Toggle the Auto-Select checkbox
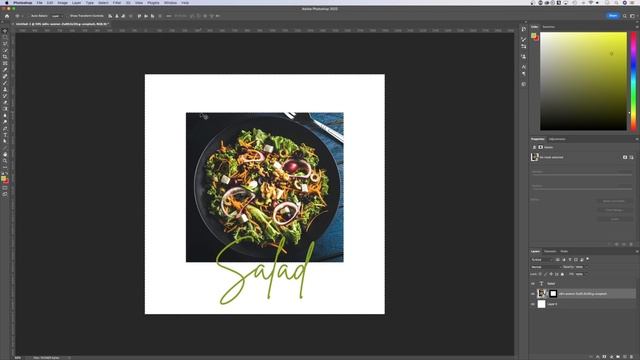This screenshot has height=360, width=640. pos(29,16)
